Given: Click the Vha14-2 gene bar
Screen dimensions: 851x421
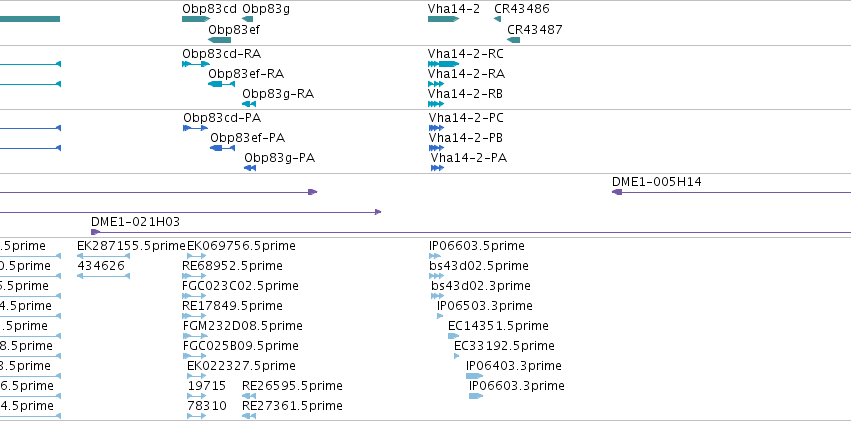Looking at the screenshot, I should tap(443, 19).
